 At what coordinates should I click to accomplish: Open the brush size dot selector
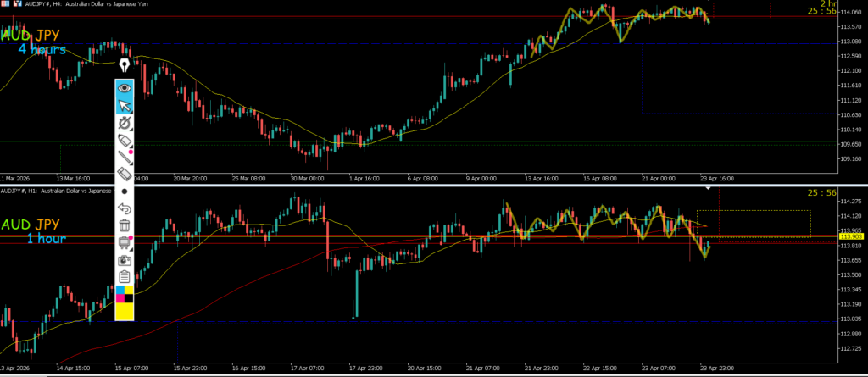[x=125, y=192]
